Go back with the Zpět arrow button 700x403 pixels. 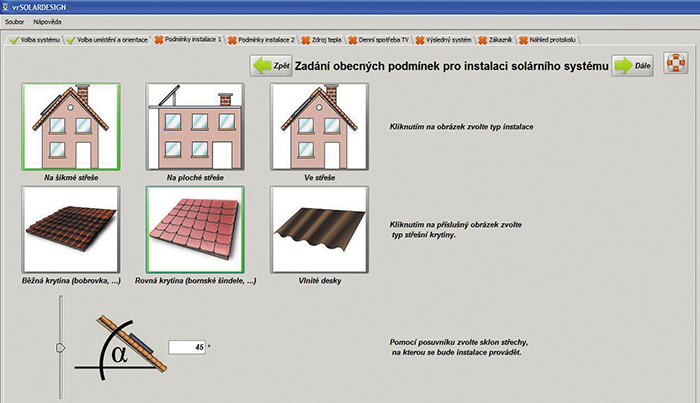[x=271, y=66]
